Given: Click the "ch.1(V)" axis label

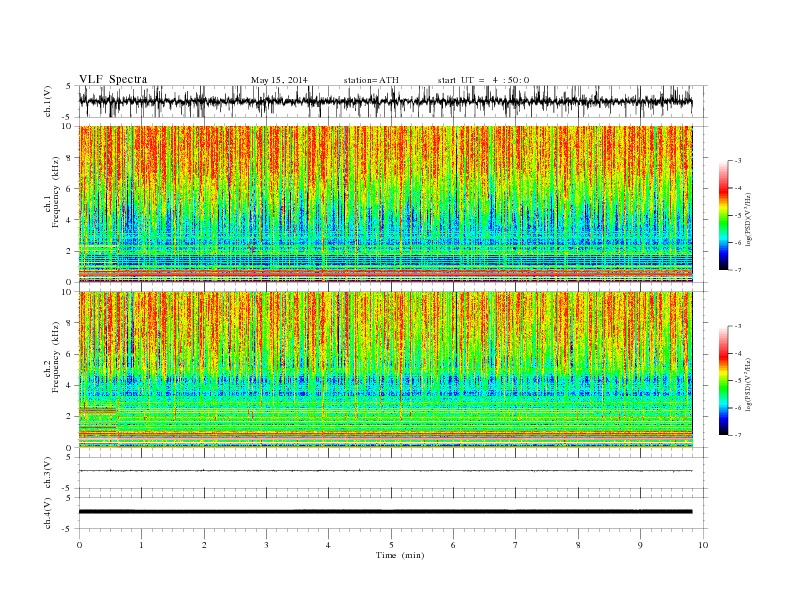Looking at the screenshot, I should (48, 101).
